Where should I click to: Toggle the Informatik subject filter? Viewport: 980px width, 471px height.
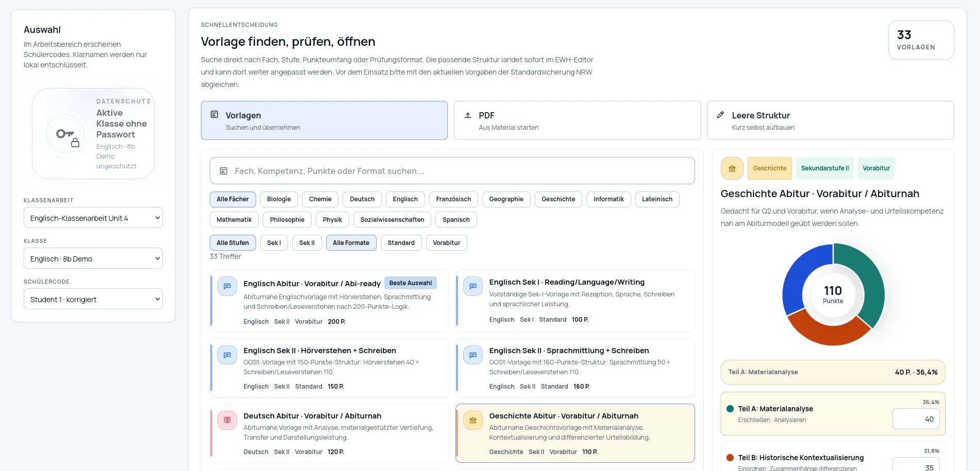pos(609,199)
